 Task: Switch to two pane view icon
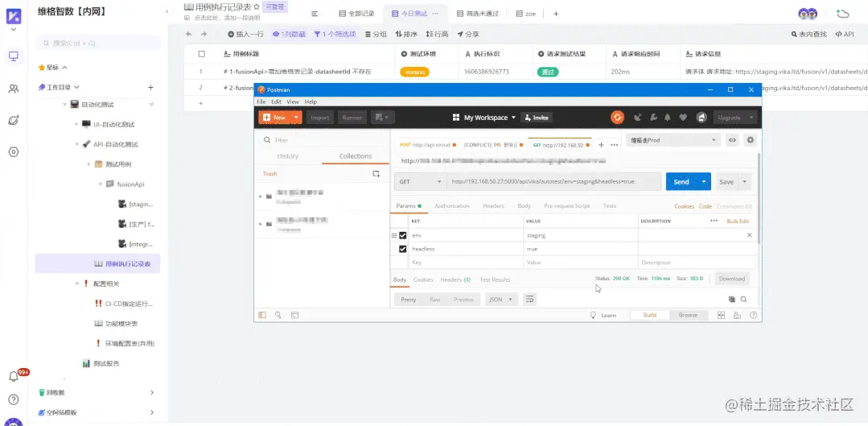pos(721,315)
